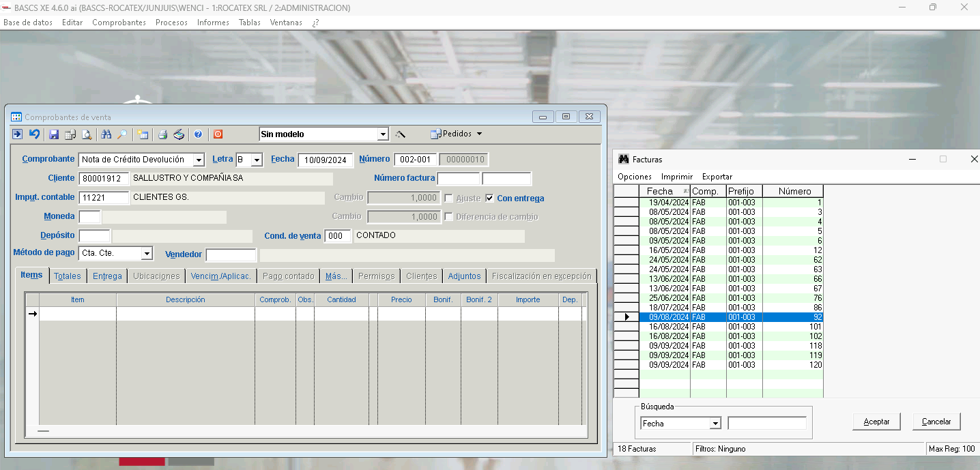Click the magnifying glass toolbar icon
The width and height of the screenshot is (980, 470).
[x=122, y=134]
